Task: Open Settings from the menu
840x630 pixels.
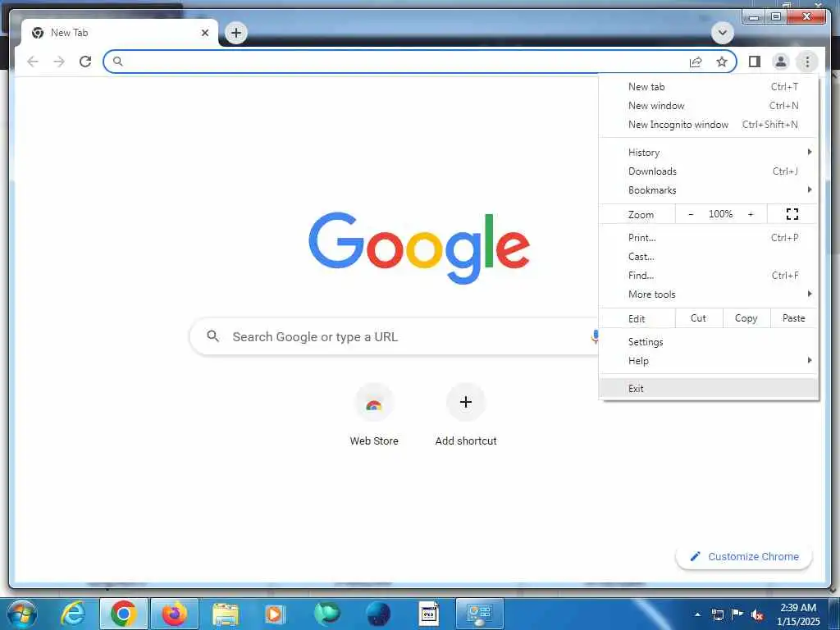Action: point(709,342)
